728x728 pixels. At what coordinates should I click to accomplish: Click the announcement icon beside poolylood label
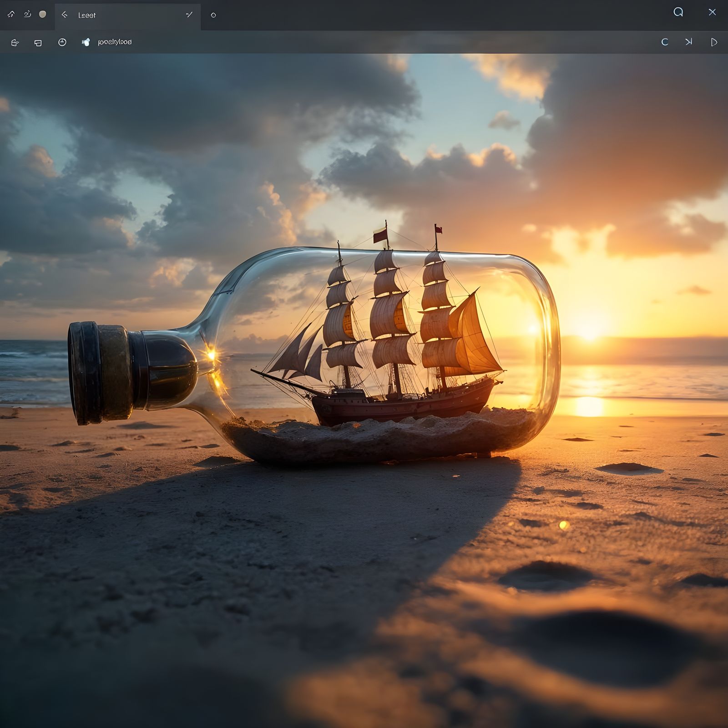click(x=85, y=42)
